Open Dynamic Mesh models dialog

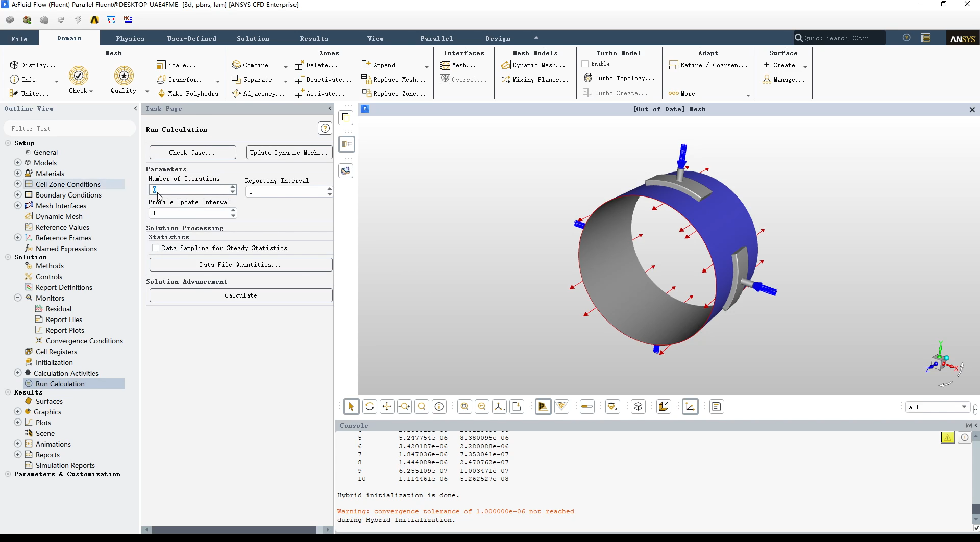coord(533,65)
